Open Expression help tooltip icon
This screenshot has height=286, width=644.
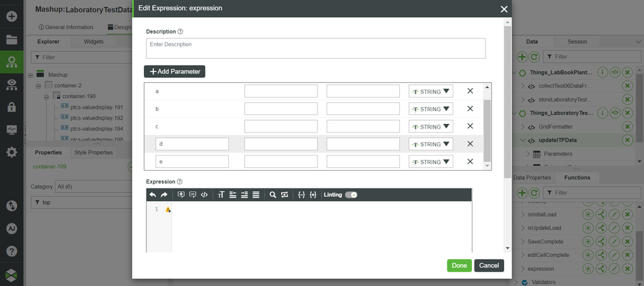179,181
